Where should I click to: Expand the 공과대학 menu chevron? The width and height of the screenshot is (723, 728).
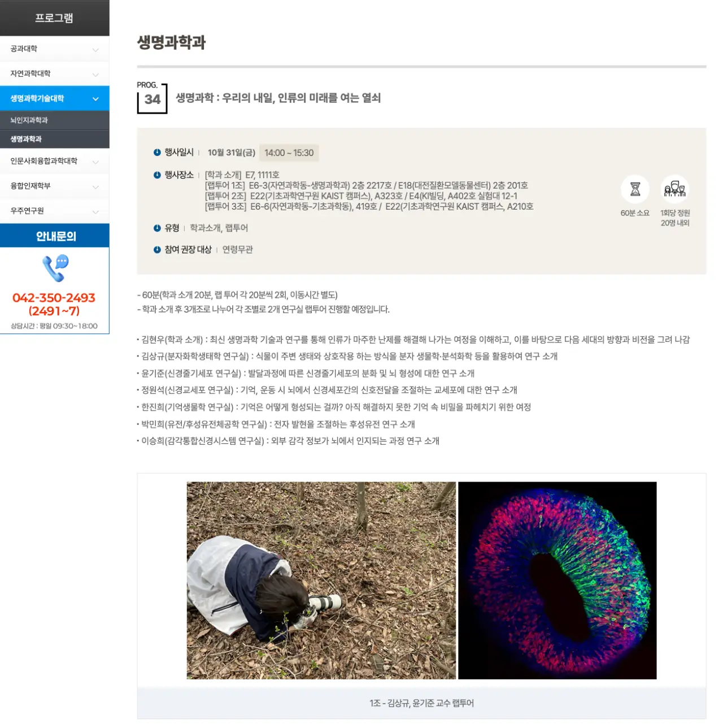point(95,50)
